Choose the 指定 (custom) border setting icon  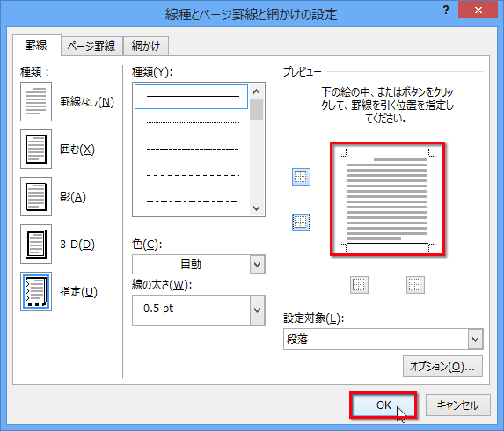[x=36, y=291]
